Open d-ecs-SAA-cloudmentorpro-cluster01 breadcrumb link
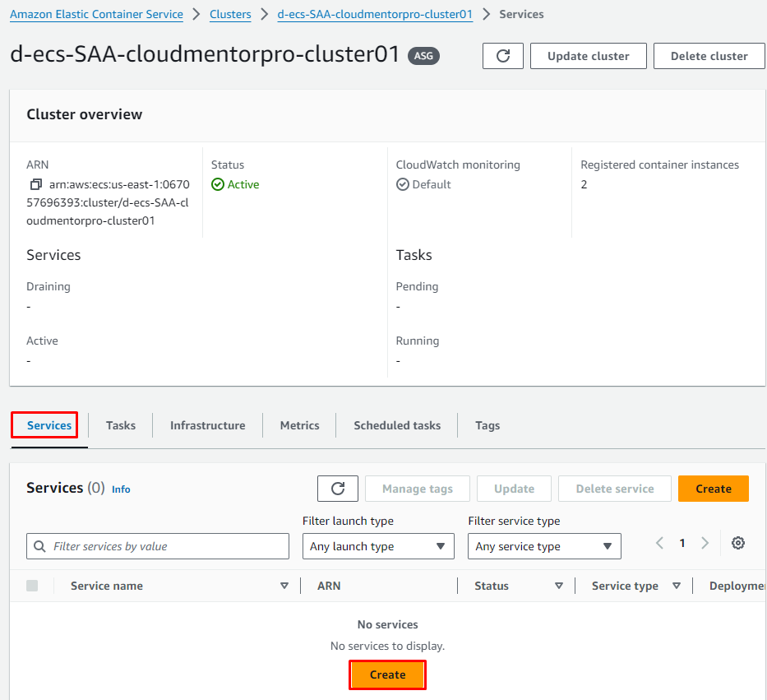The width and height of the screenshot is (767, 700). click(x=375, y=14)
